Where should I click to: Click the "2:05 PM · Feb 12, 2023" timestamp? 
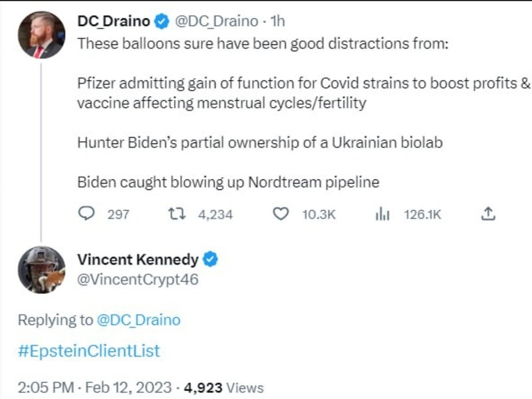pos(95,387)
